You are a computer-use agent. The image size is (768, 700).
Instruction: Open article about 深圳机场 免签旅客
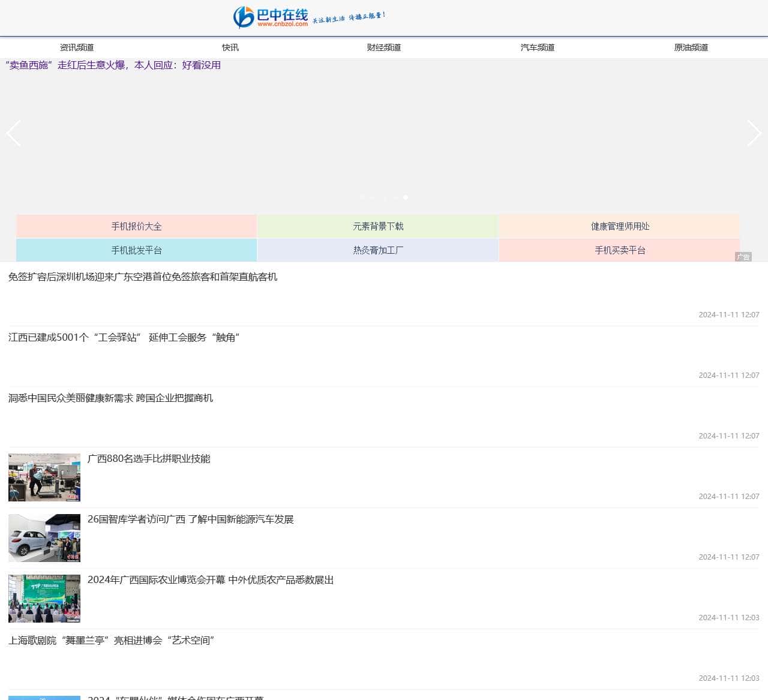(143, 277)
